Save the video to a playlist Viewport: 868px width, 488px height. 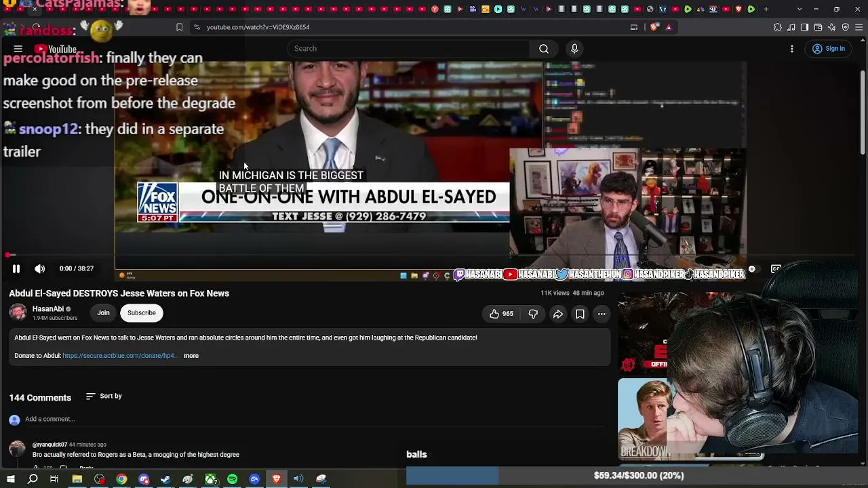click(x=580, y=314)
